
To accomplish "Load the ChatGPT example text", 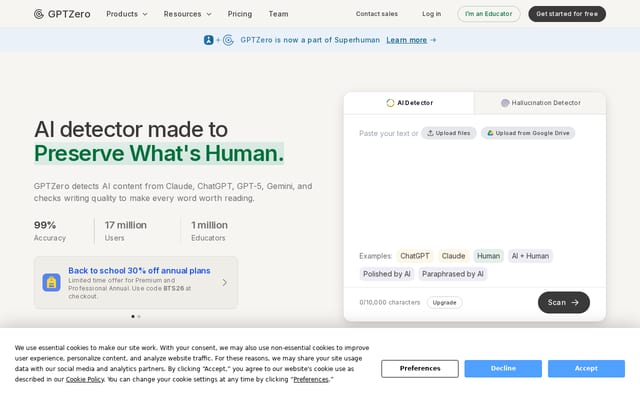I will coord(415,256).
